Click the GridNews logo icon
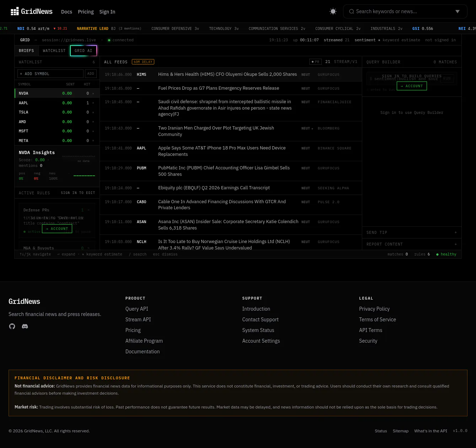 [15, 12]
